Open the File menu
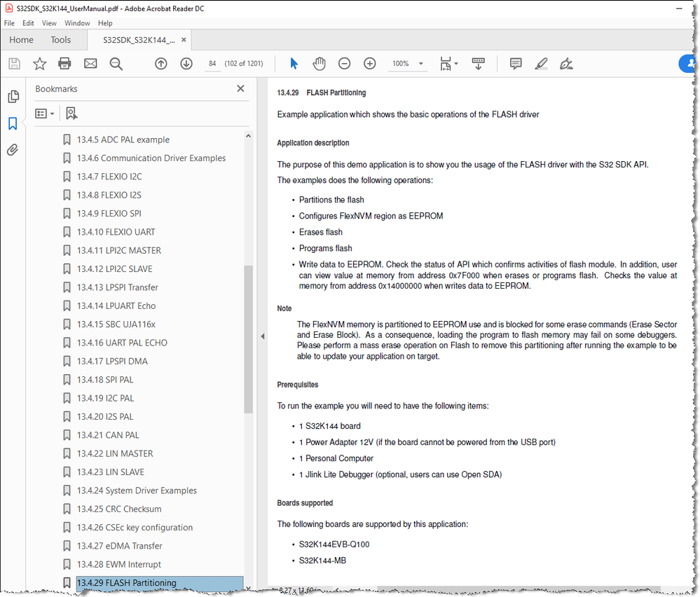Screen dimensions: 700x597 coord(9,23)
